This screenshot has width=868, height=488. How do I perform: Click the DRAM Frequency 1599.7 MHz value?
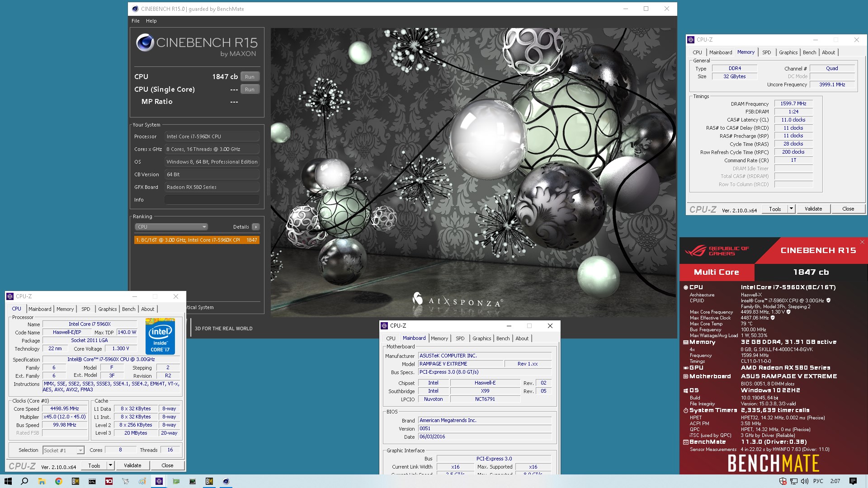793,103
